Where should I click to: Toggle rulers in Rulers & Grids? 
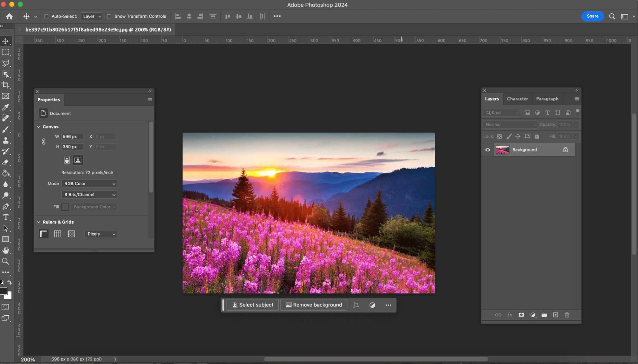[x=44, y=234]
